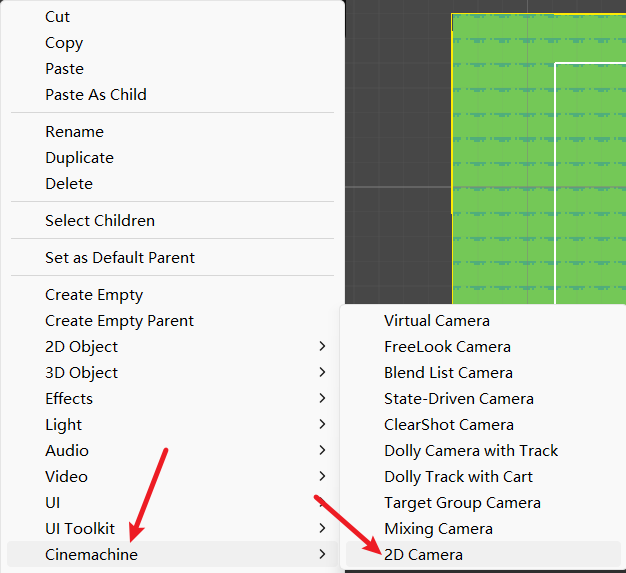Duplicate the selected object

tap(79, 158)
